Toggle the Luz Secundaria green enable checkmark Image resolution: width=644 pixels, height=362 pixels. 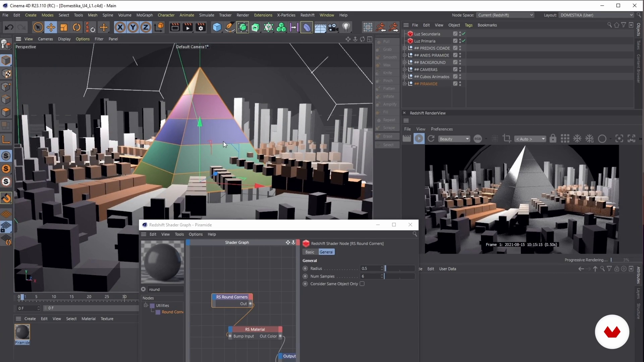pos(463,34)
